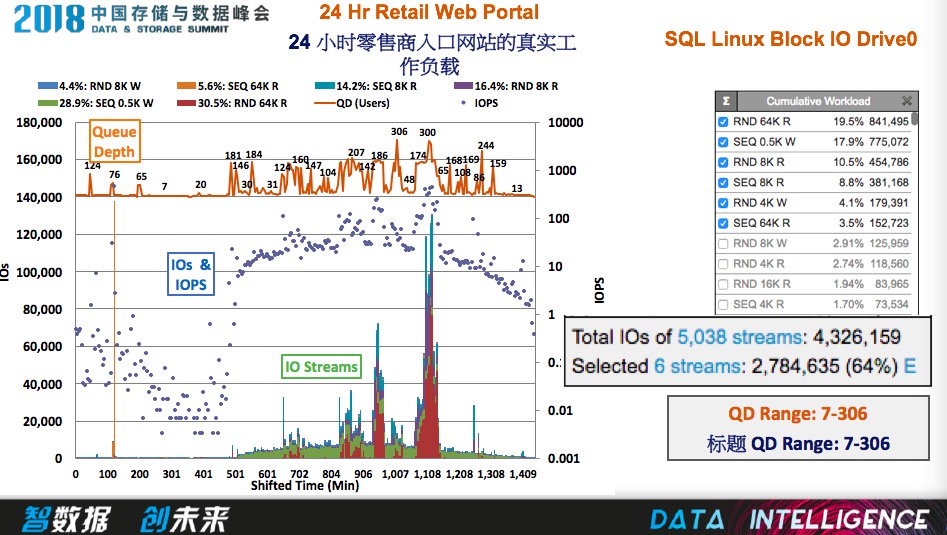Click the 244 queue depth label
947x535 pixels.
(486, 146)
